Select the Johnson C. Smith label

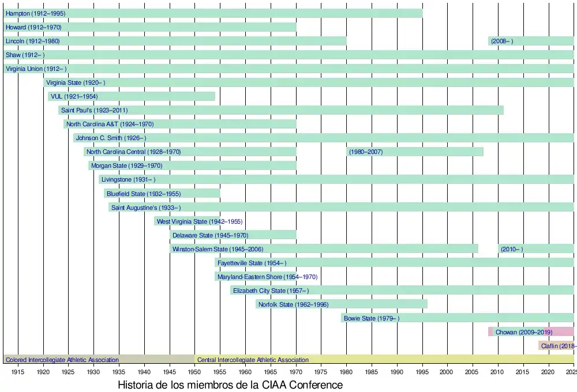(111, 138)
